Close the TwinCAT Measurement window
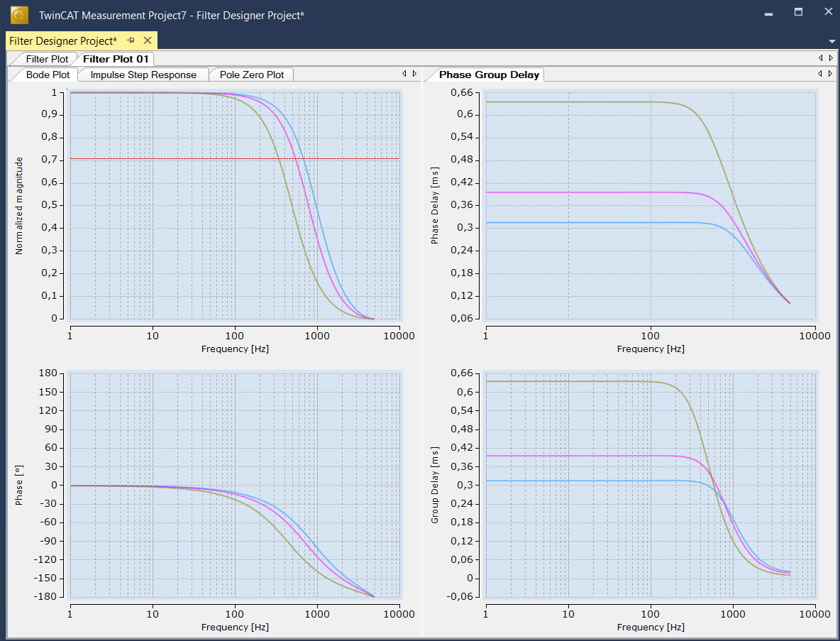840x641 pixels. 828,12
